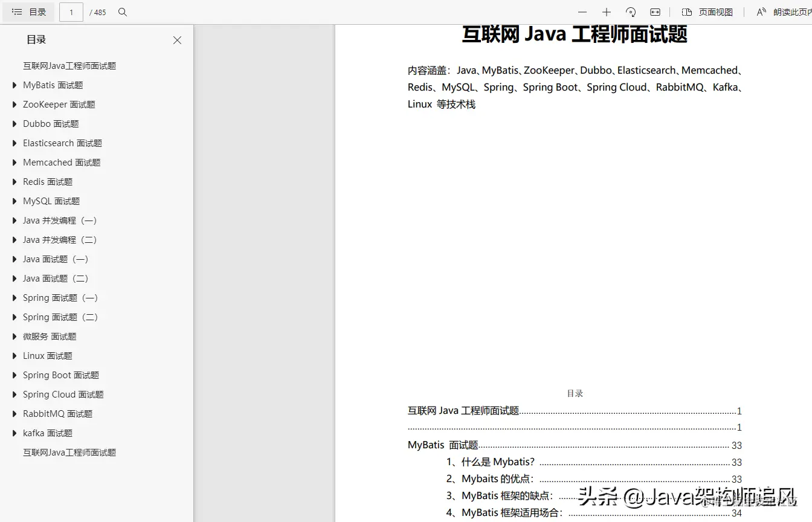Follow TOC link 互联网 Java 工程师面试题 page 1
This screenshot has height=522, width=812.
tap(575, 411)
